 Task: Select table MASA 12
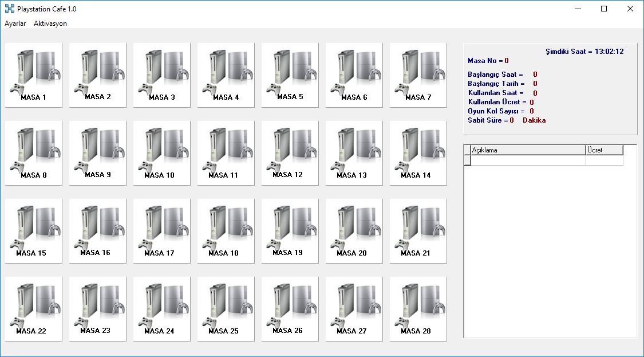290,153
